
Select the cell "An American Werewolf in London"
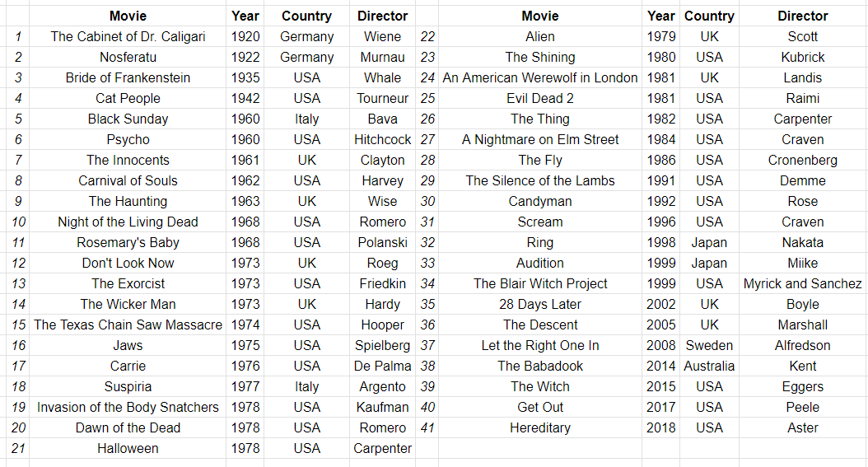pos(540,77)
